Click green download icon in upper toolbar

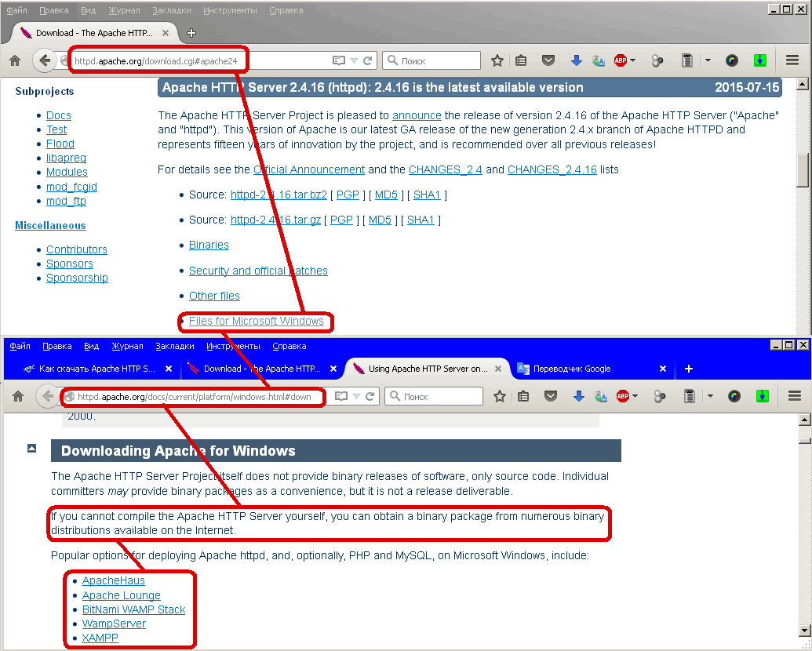[759, 60]
